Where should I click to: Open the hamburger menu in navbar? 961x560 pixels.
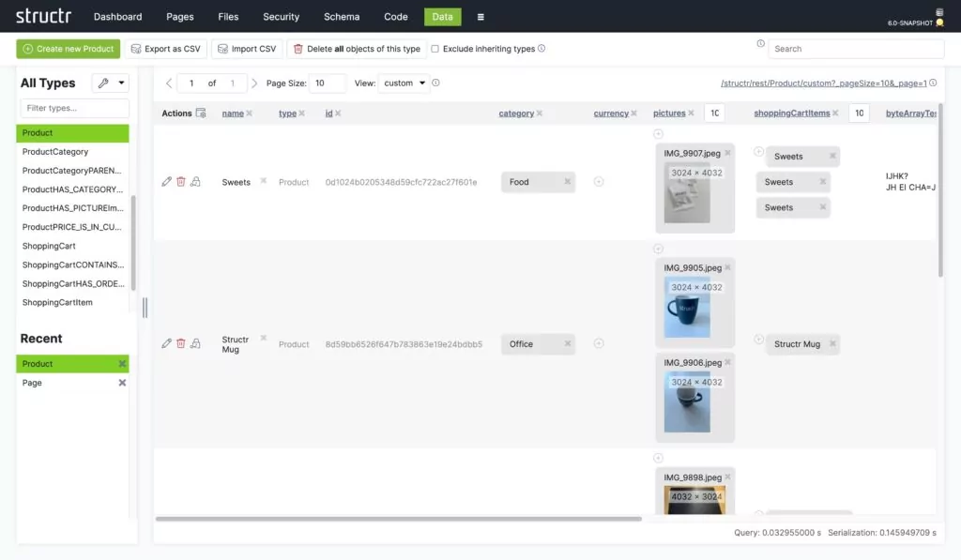tap(480, 17)
